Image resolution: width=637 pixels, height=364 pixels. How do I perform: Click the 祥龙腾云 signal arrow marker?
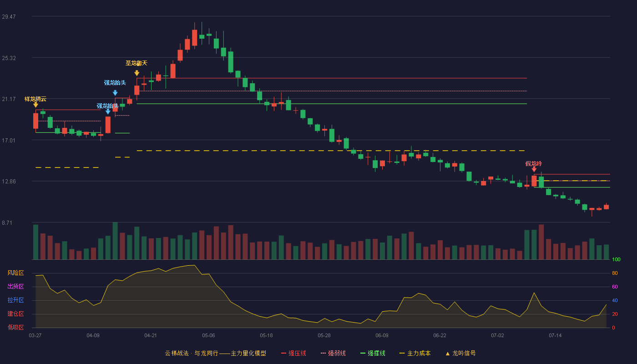pyautogui.click(x=35, y=105)
